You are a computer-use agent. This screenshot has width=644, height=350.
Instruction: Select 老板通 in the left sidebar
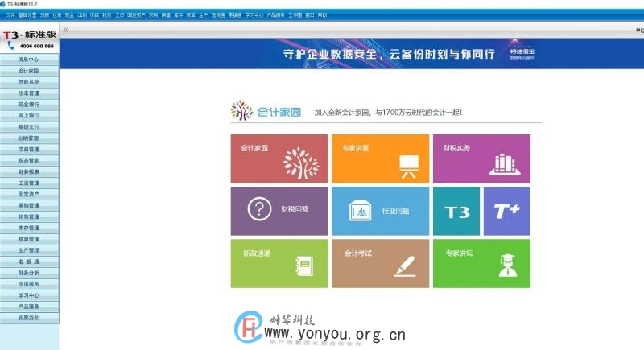29,261
